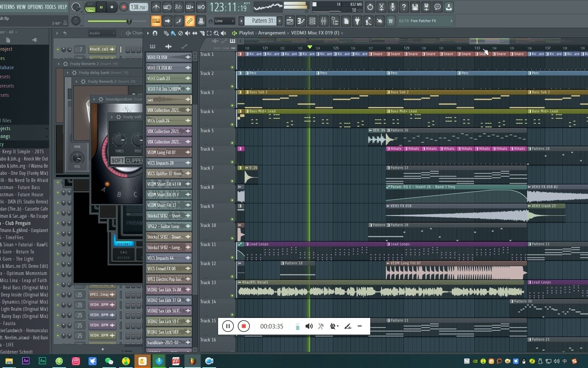Open the channel rack view icon
The height and width of the screenshot is (368, 588).
tap(312, 21)
